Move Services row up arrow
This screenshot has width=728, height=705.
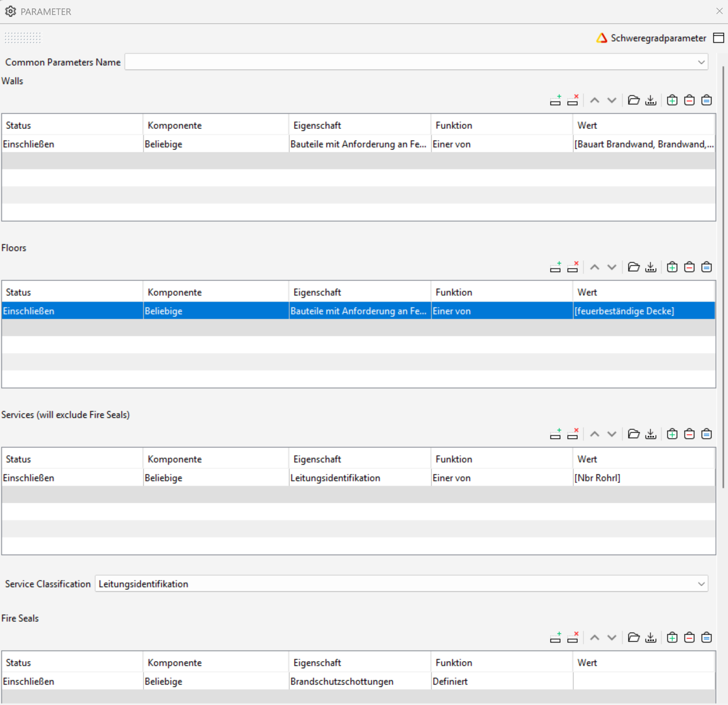pos(595,434)
